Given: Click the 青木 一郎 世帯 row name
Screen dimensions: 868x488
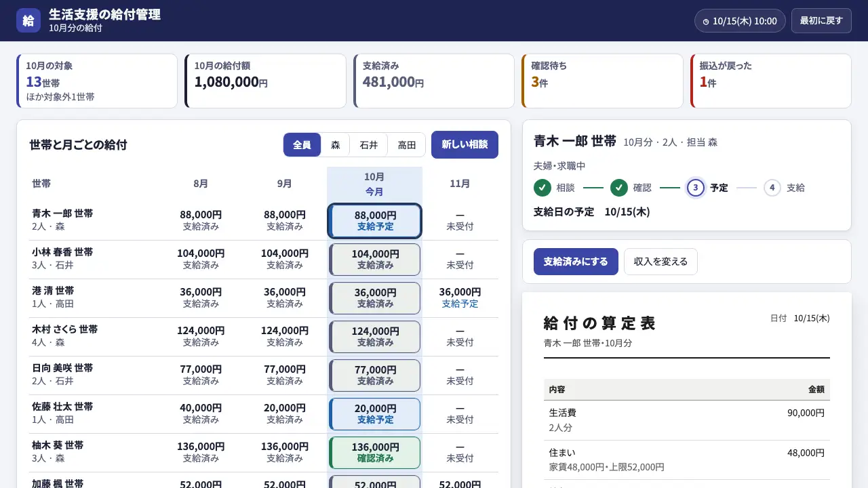Looking at the screenshot, I should point(62,213).
